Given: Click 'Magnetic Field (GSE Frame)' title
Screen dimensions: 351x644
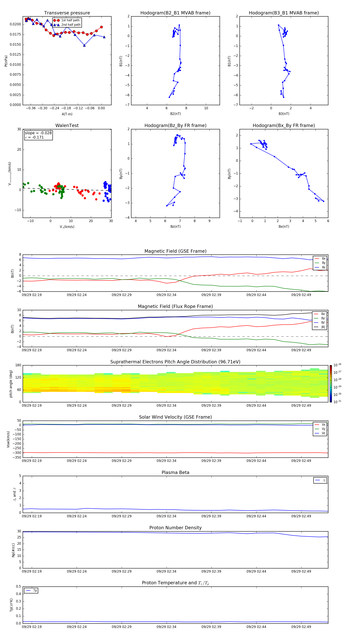Looking at the screenshot, I should point(175,251).
